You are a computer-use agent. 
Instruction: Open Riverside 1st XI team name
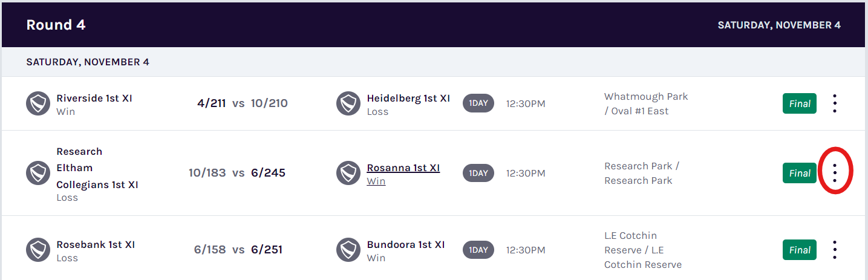click(94, 98)
